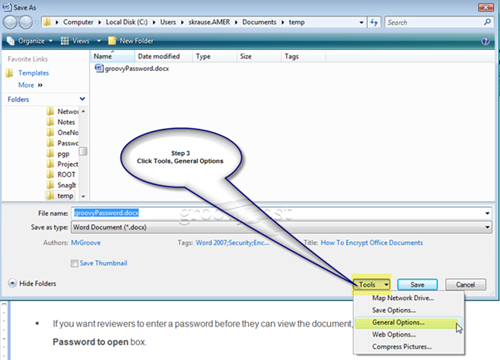
Task: Expand the address bar history dropdown
Action: click(361, 22)
